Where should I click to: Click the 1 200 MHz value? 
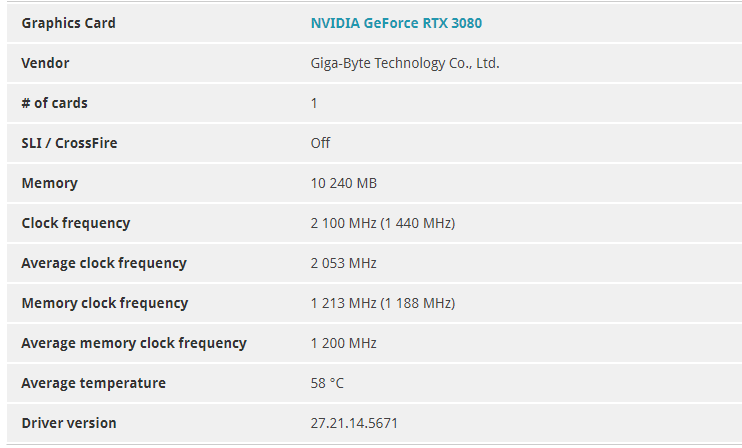point(343,343)
